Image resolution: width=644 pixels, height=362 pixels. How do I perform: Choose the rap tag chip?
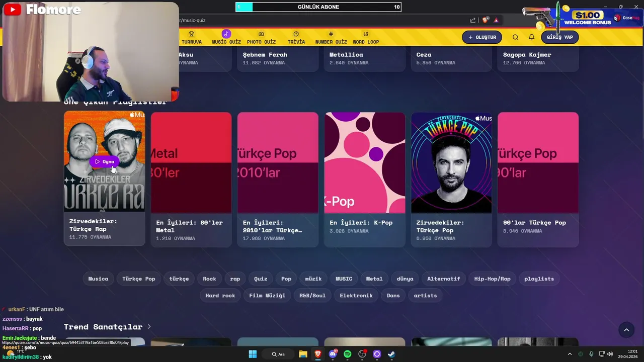[235, 279]
